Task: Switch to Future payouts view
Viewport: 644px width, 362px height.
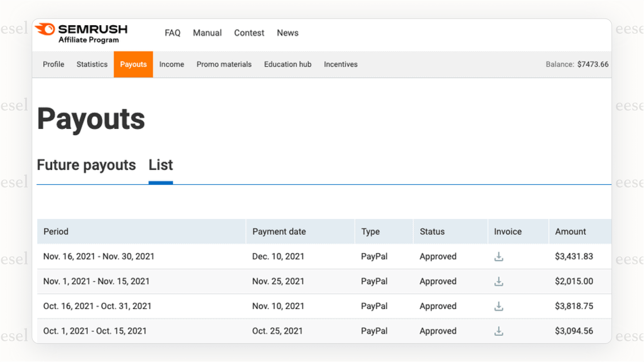Action: point(86,165)
